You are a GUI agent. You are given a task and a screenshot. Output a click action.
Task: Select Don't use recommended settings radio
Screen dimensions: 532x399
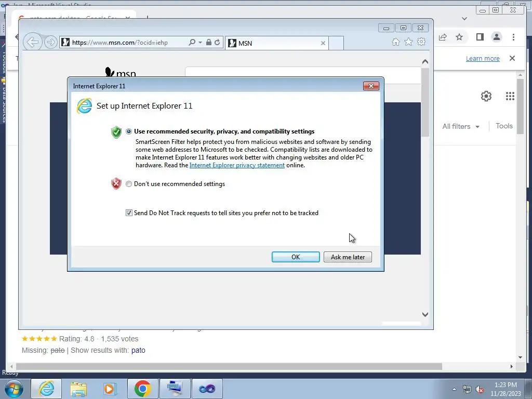129,184
